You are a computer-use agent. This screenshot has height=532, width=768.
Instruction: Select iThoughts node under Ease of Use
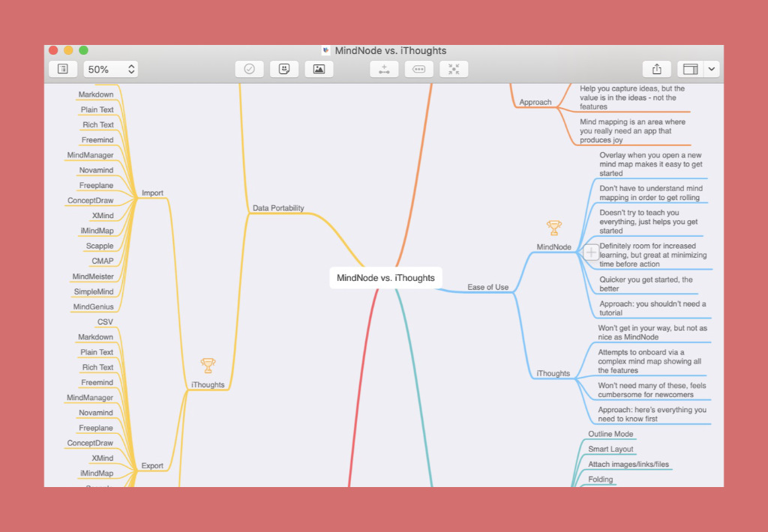pyautogui.click(x=553, y=373)
